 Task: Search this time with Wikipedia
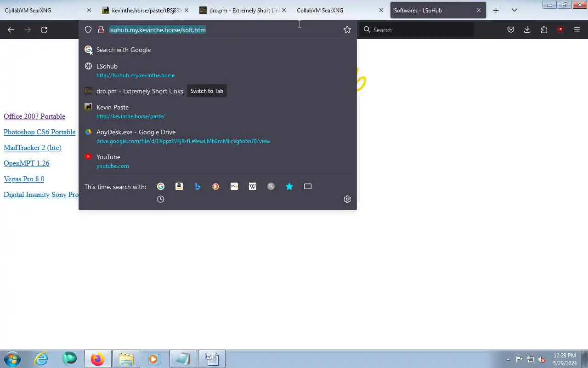click(253, 186)
